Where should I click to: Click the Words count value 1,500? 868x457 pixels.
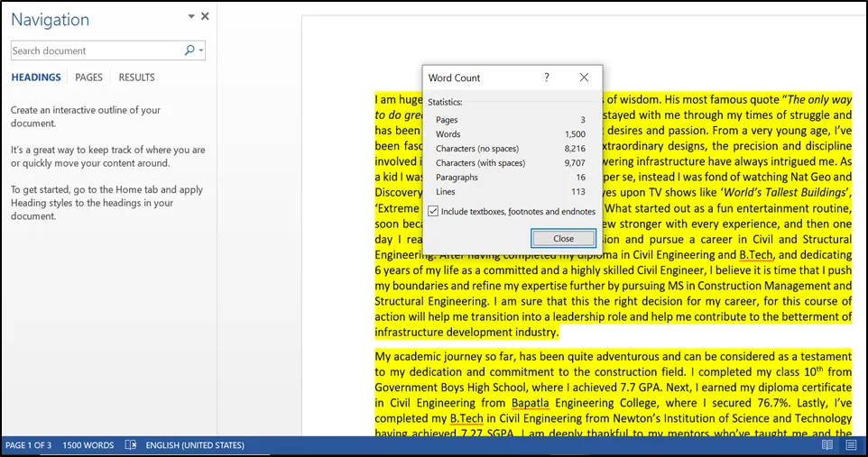[x=575, y=134]
